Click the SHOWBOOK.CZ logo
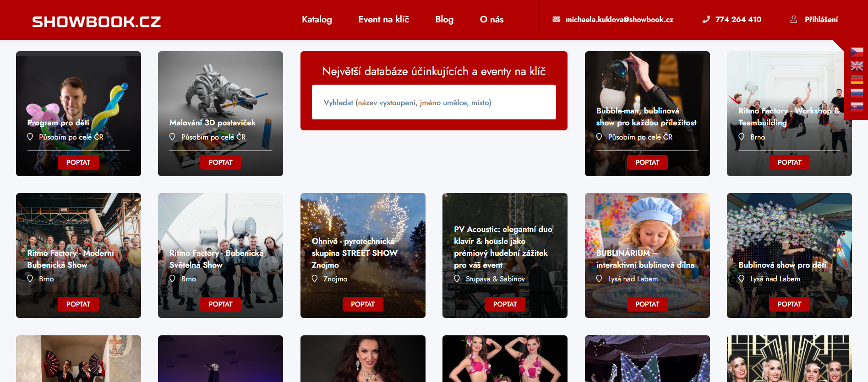 (x=96, y=22)
